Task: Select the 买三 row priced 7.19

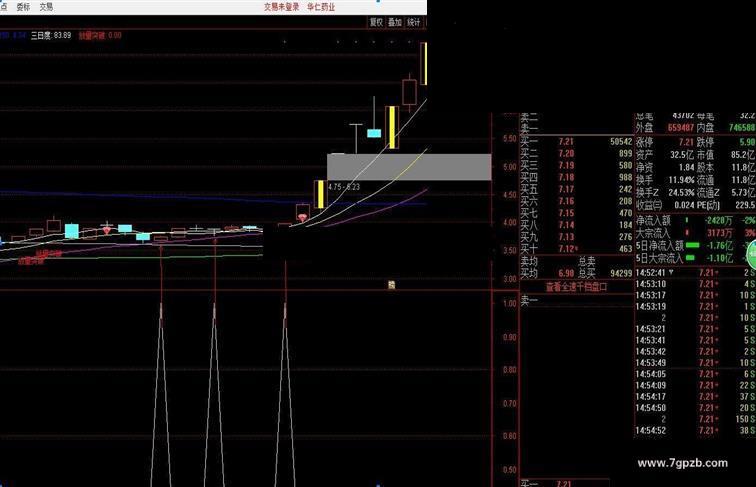Action: coord(576,165)
